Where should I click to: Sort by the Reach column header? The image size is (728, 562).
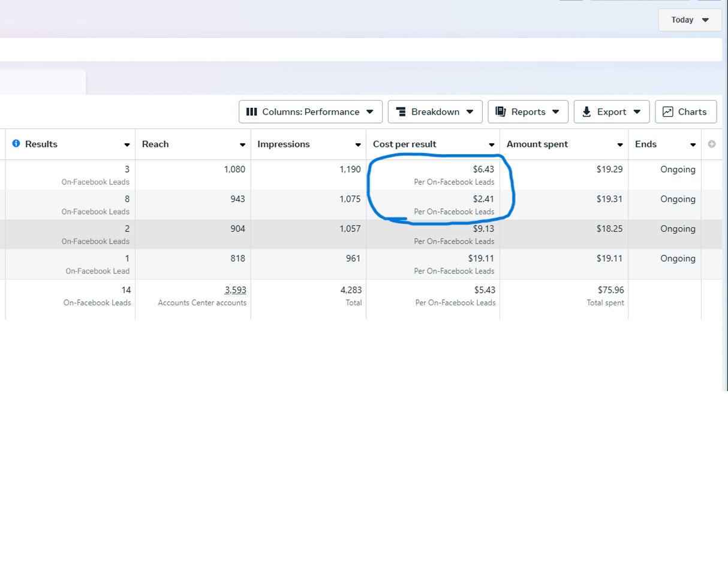coord(155,144)
